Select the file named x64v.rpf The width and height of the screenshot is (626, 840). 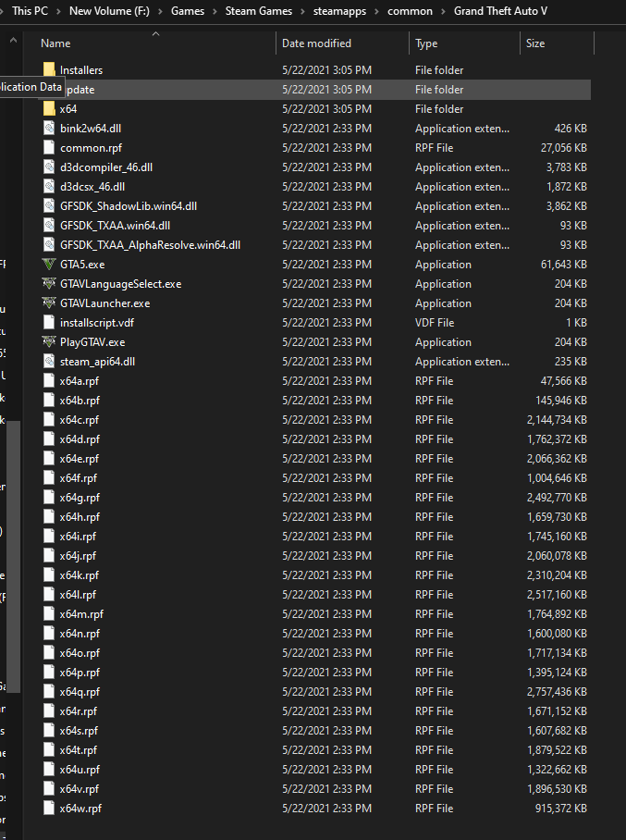click(x=80, y=788)
